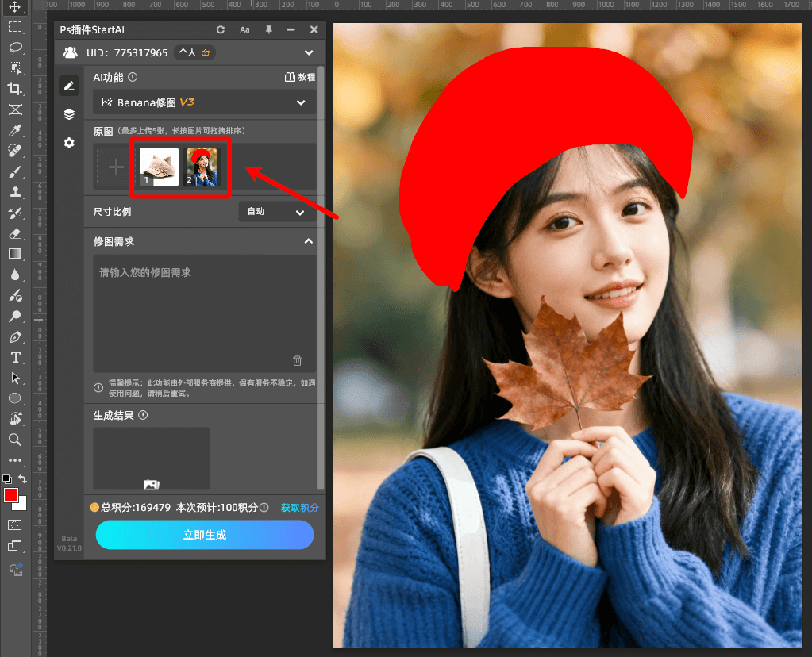Select the Horizontal Type tool
Image resolution: width=812 pixels, height=657 pixels.
(15, 357)
